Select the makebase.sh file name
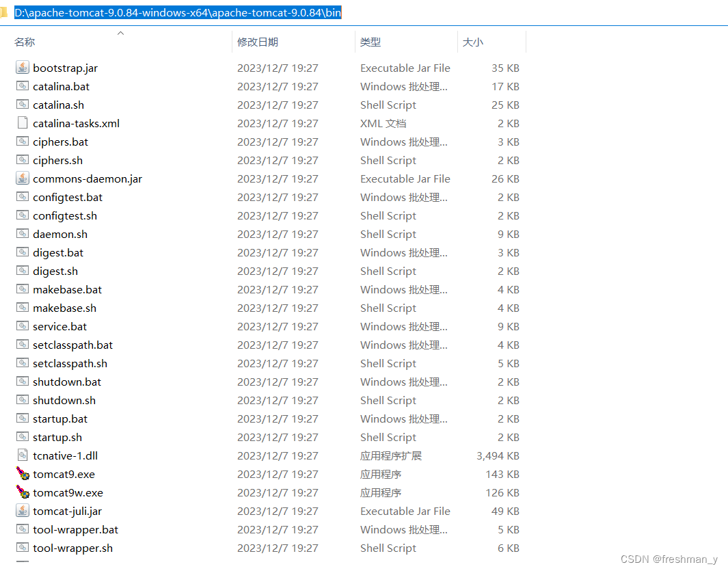The height and width of the screenshot is (571, 728). pos(64,308)
